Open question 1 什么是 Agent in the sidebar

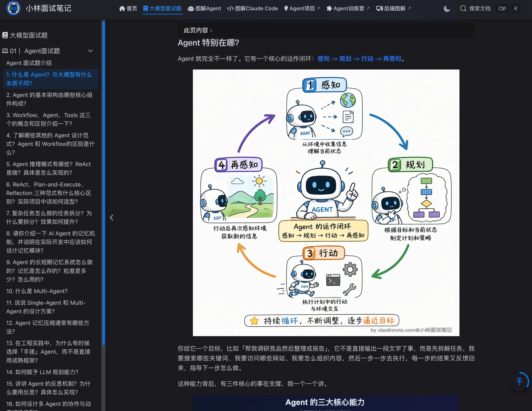coord(51,79)
